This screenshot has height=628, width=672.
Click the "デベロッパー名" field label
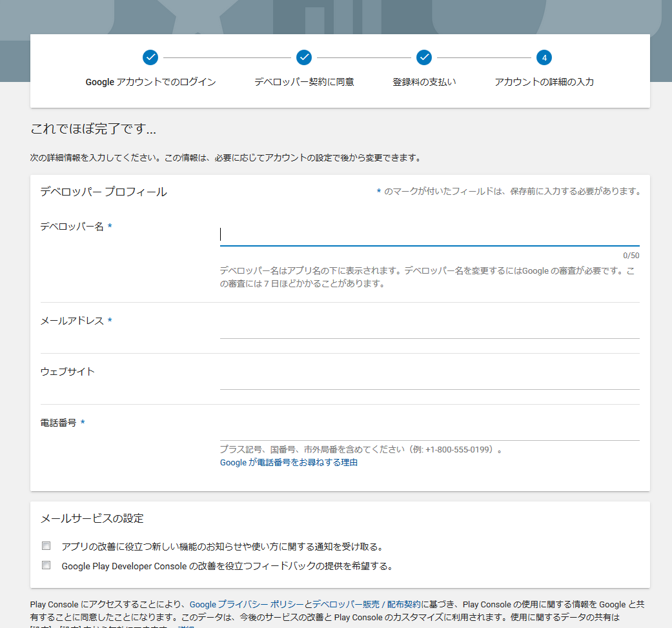click(72, 226)
